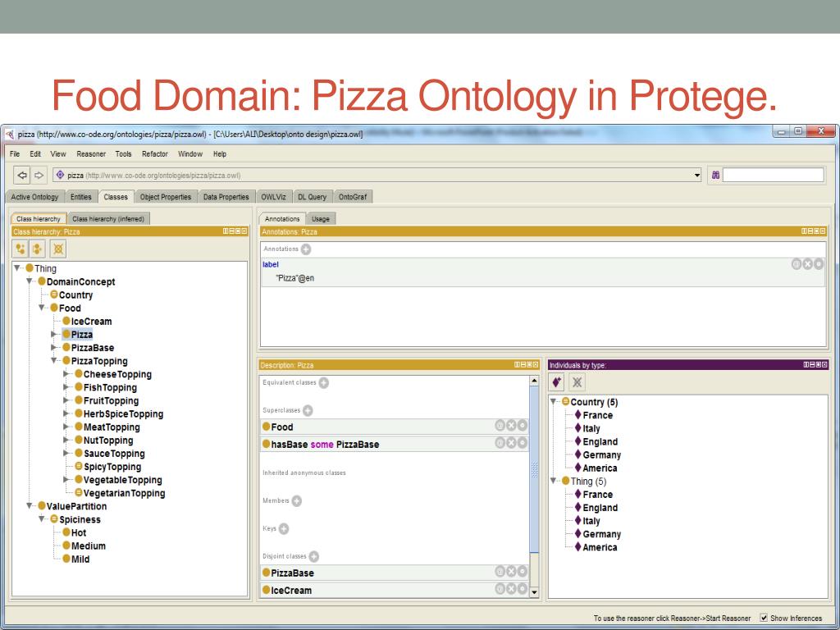Click the ontology icon beside pizza URL
Image resolution: width=840 pixels, height=630 pixels.
60,175
